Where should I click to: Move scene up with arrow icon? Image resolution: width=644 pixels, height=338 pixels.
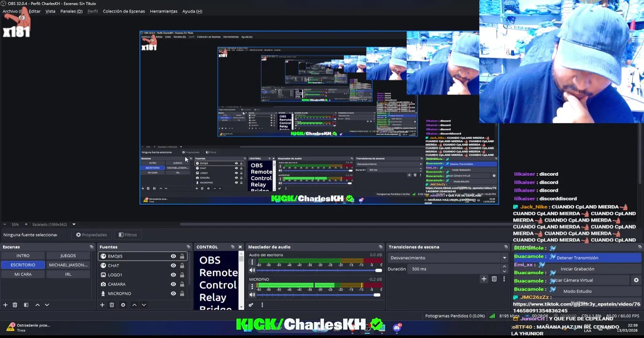(38, 305)
